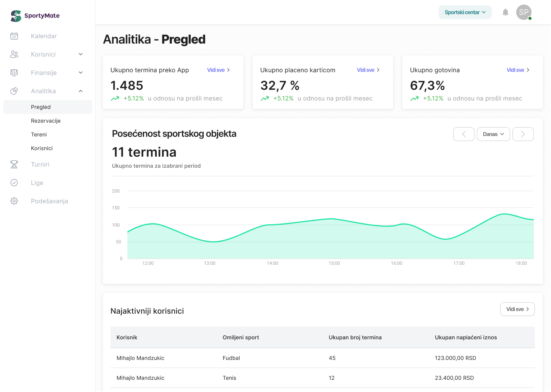Image resolution: width=551 pixels, height=392 pixels.
Task: Select Rezervacije in Analitika submenu
Action: pyautogui.click(x=46, y=121)
